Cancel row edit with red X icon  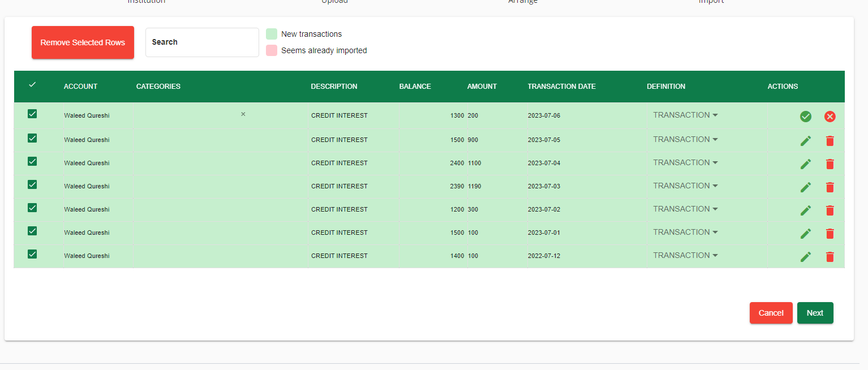tap(830, 117)
